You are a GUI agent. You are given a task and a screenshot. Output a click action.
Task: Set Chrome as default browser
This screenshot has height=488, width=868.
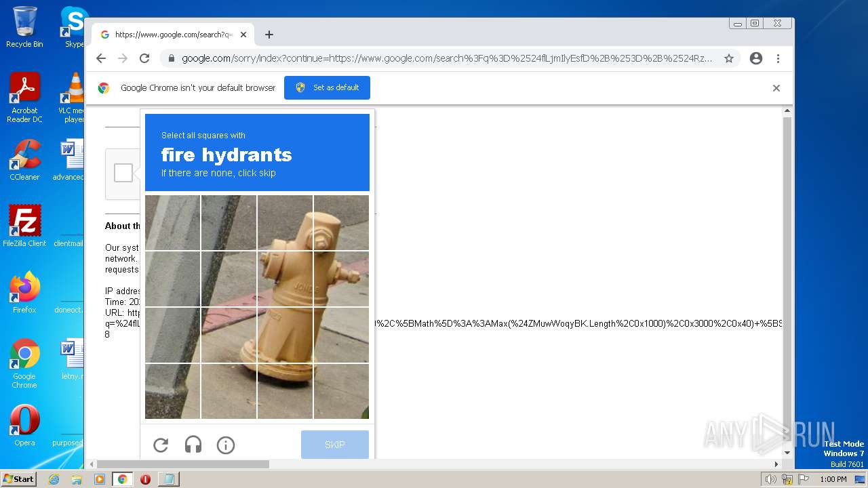tap(327, 87)
